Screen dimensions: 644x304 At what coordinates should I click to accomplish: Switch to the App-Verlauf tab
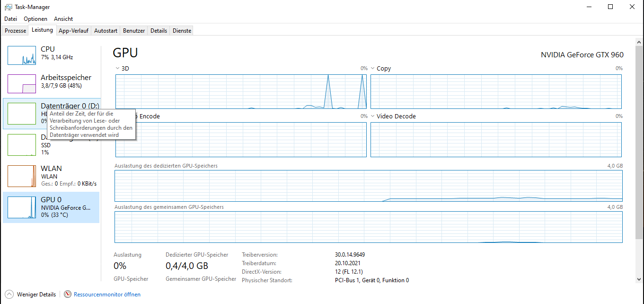click(x=73, y=31)
